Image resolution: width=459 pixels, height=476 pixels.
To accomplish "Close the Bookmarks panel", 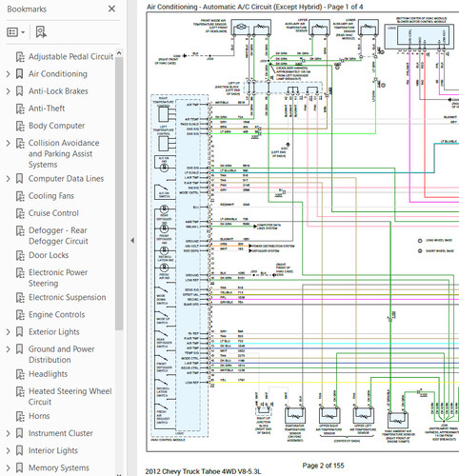I will tap(111, 9).
